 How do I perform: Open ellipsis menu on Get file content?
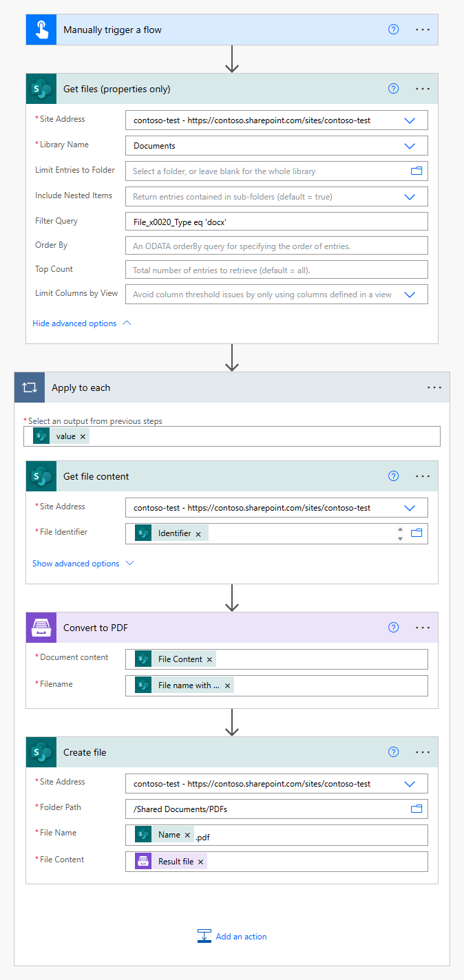[423, 476]
